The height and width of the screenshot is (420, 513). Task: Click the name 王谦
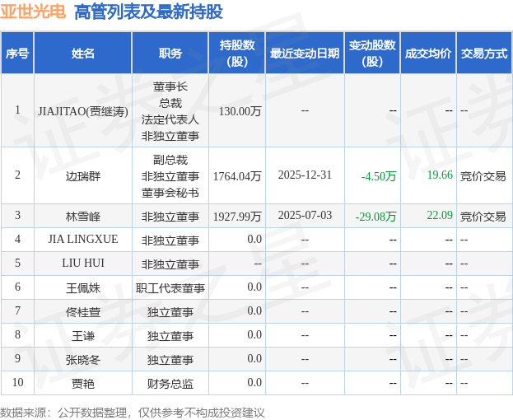(x=83, y=336)
